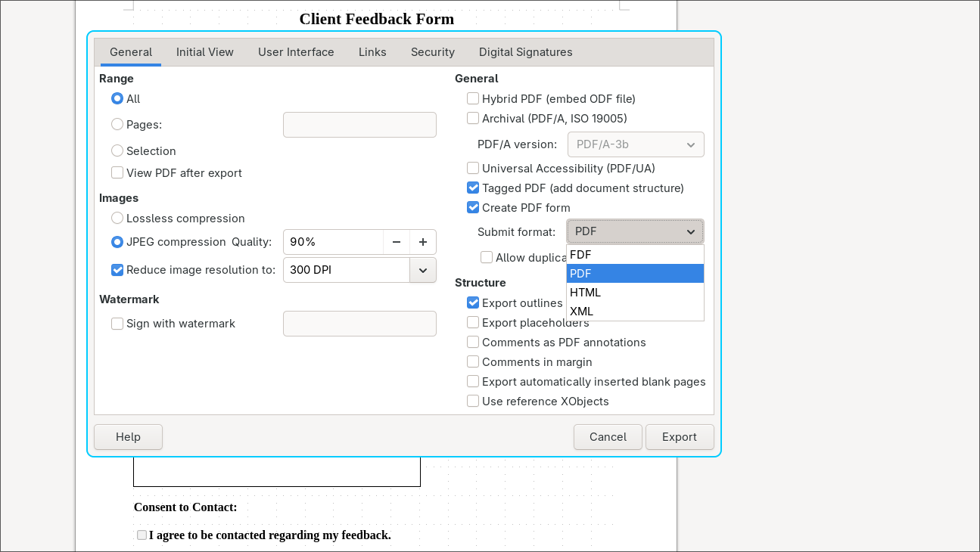
Task: Increase JPEG quality with plus button
Action: pos(423,242)
